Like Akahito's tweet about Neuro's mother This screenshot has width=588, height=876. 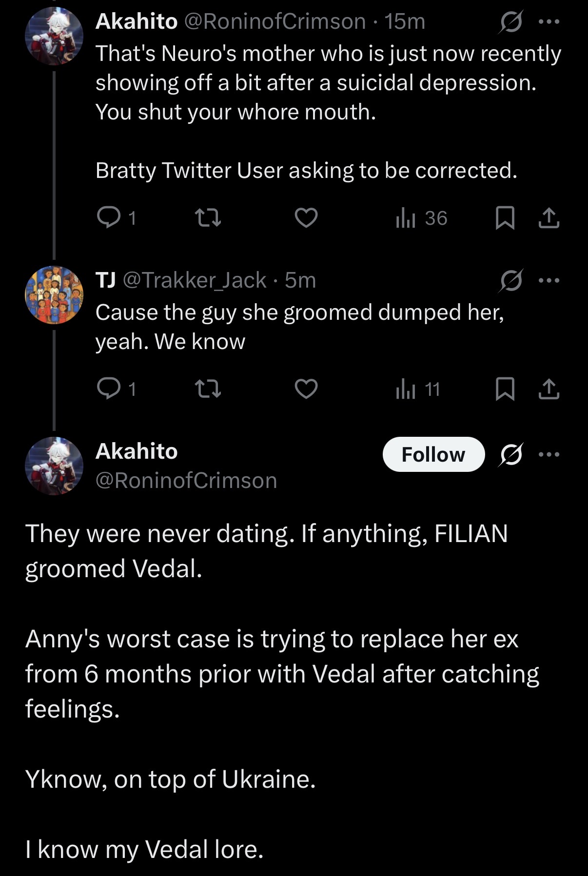tap(306, 217)
